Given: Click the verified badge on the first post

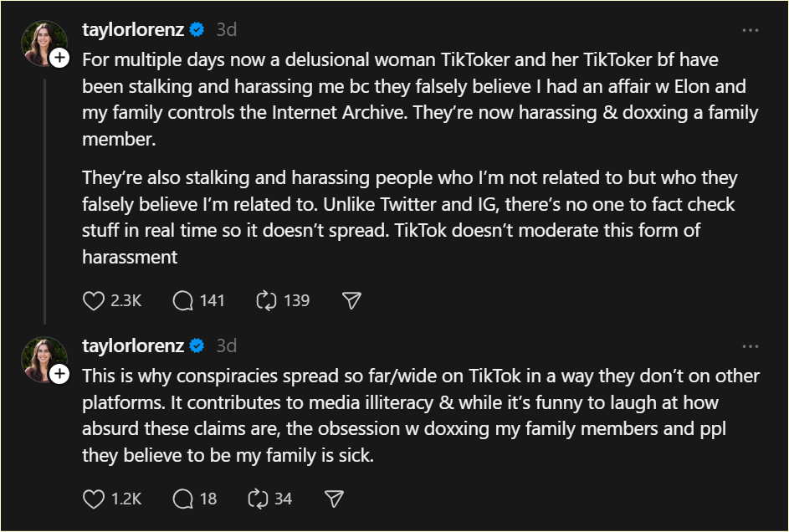Looking at the screenshot, I should (197, 30).
